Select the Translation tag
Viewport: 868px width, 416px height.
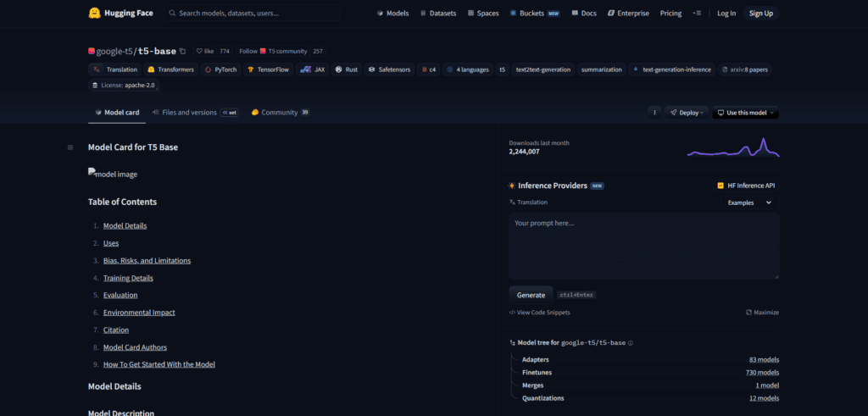click(x=115, y=69)
